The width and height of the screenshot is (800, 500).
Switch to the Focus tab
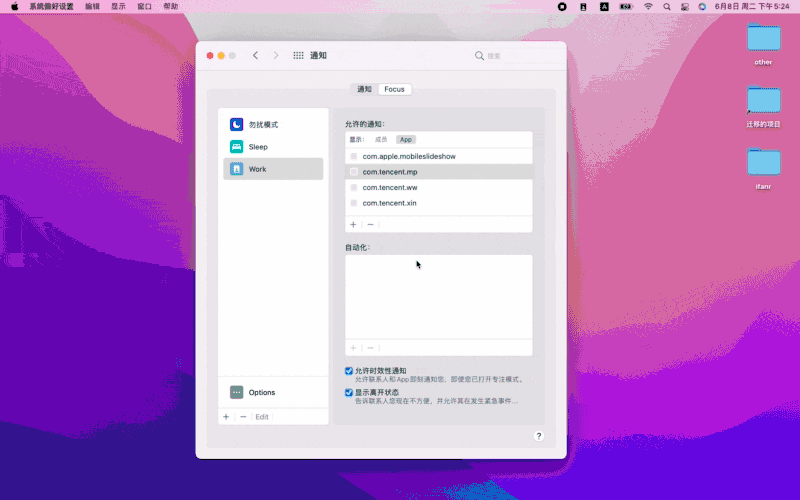click(394, 89)
